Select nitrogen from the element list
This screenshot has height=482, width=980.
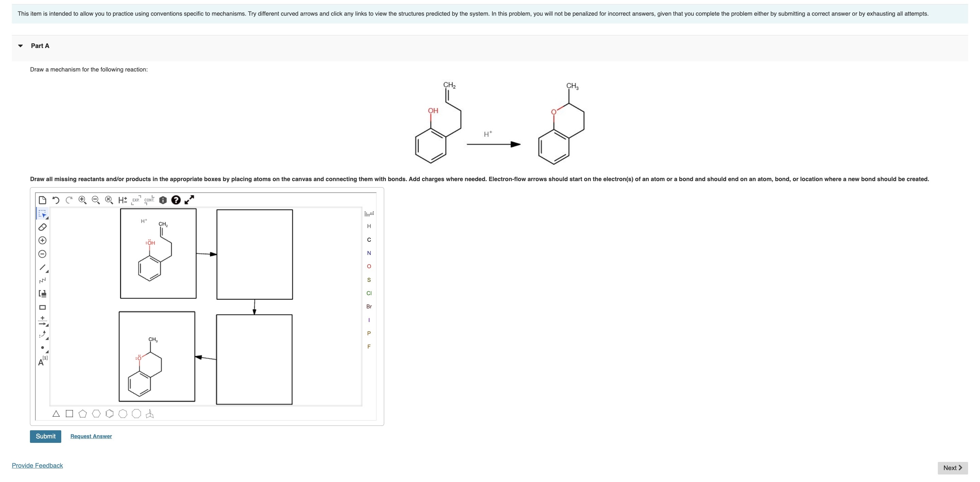click(x=369, y=253)
